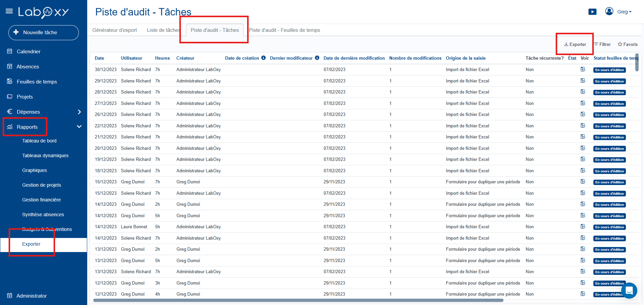The height and width of the screenshot is (305, 644).
Task: Open the Filtrer option
Action: [603, 44]
